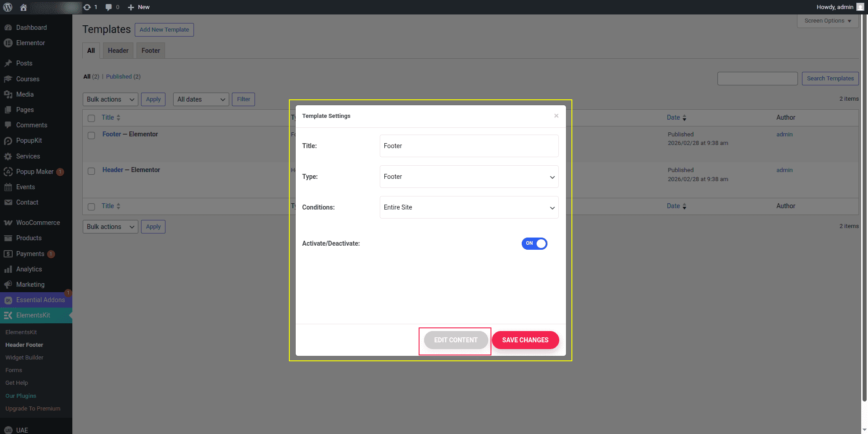
Task: Select Widget Builder in ElementsKit submenu
Action: click(x=24, y=357)
